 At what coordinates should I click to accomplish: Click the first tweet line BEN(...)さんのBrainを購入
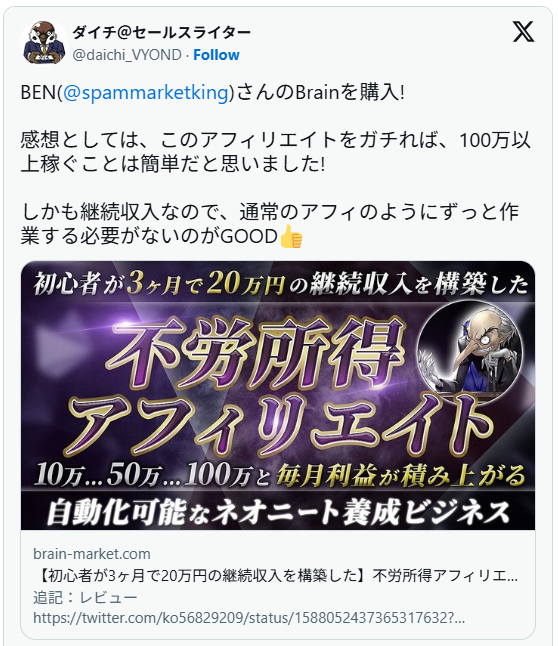pyautogui.click(x=213, y=92)
